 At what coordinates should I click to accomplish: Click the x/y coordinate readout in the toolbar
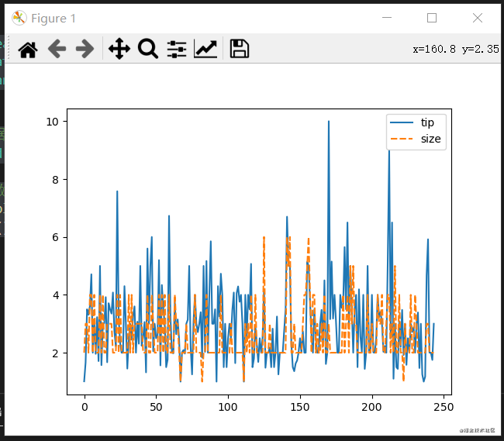pyautogui.click(x=455, y=48)
